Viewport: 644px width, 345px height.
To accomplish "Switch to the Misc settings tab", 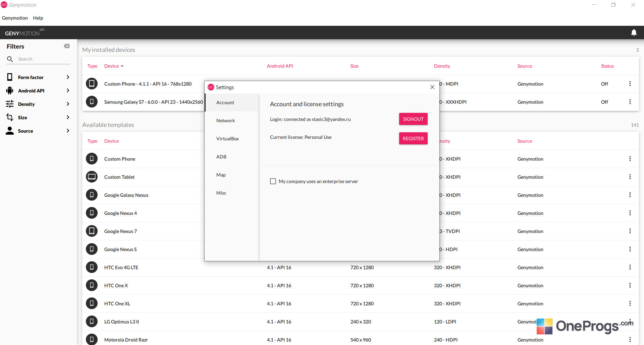I will (x=232, y=193).
